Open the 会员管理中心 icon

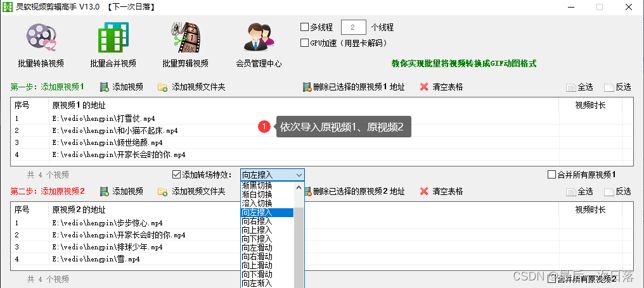(259, 37)
